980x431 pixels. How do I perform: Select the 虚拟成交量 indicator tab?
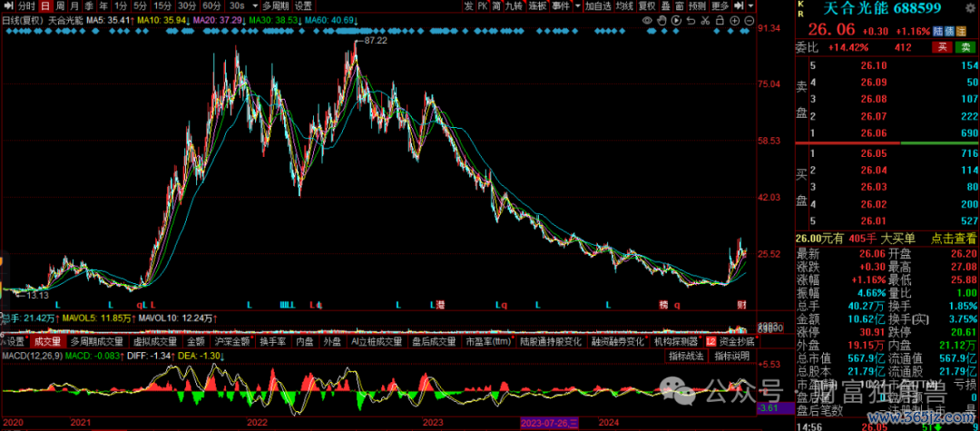coord(156,342)
